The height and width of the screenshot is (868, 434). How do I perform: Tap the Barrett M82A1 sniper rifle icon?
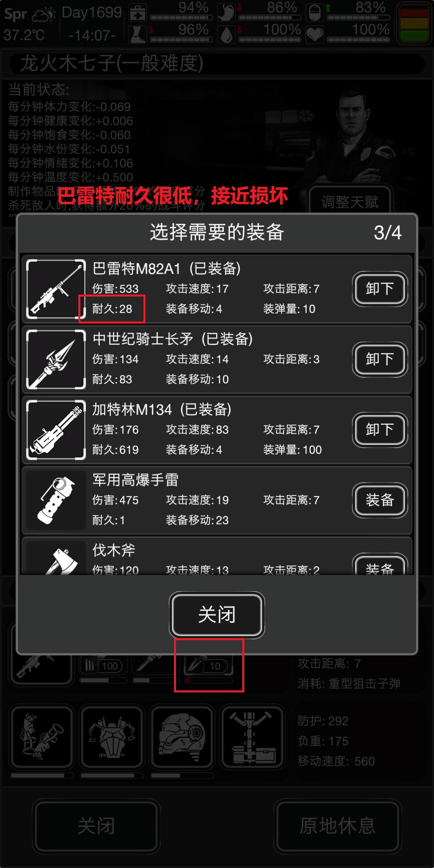pos(56,289)
